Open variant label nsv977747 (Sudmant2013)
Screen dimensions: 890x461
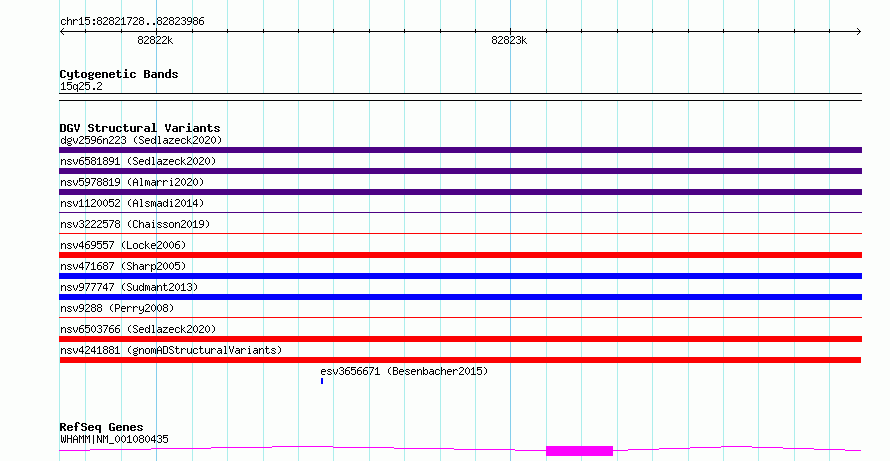(x=129, y=287)
